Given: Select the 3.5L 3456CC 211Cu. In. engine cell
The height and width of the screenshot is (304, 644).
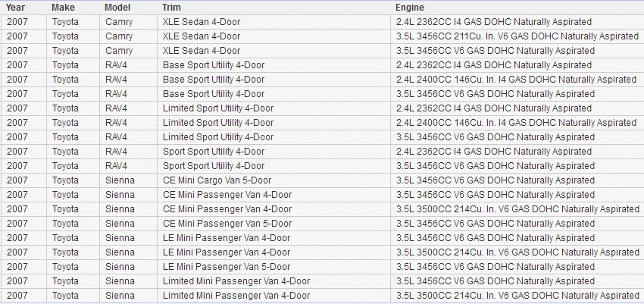Looking at the screenshot, I should point(517,36).
